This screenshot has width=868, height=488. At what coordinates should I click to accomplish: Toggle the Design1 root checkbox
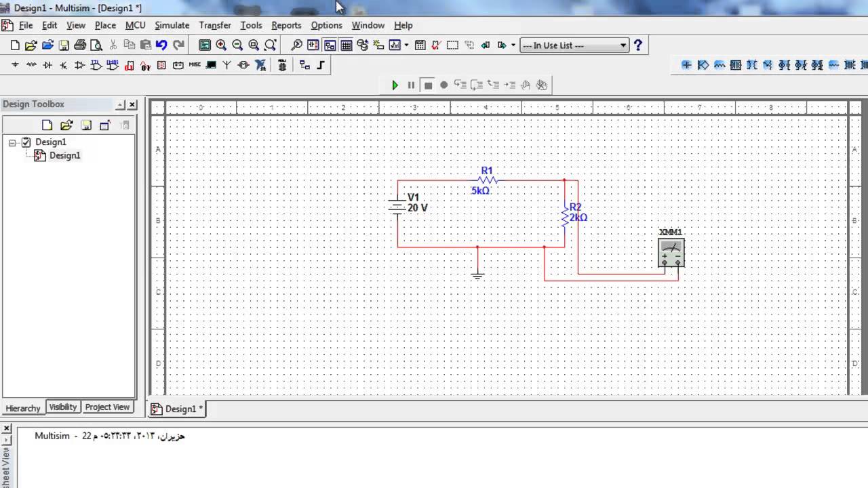[26, 142]
